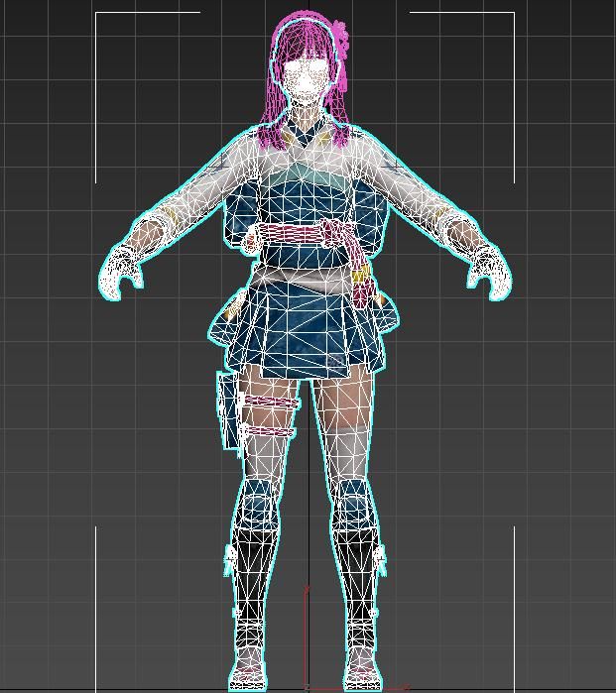Click the blue chest armor plate
616x693 pixels.
click(306, 201)
